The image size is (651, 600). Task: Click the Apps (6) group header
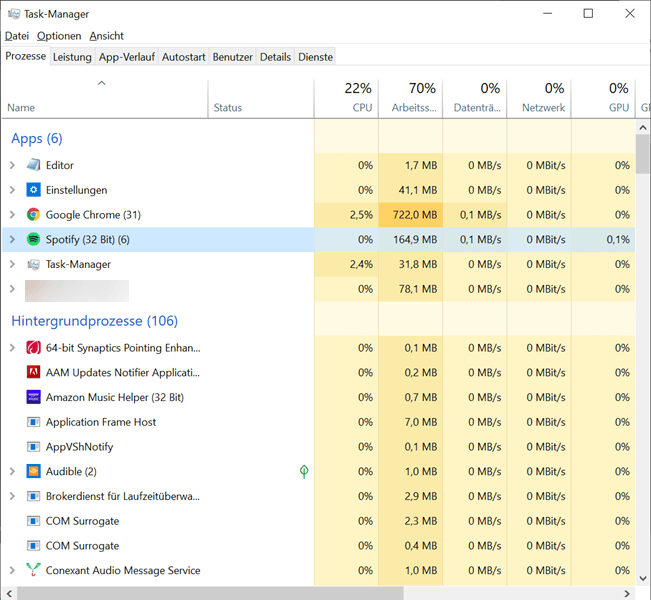click(x=37, y=138)
